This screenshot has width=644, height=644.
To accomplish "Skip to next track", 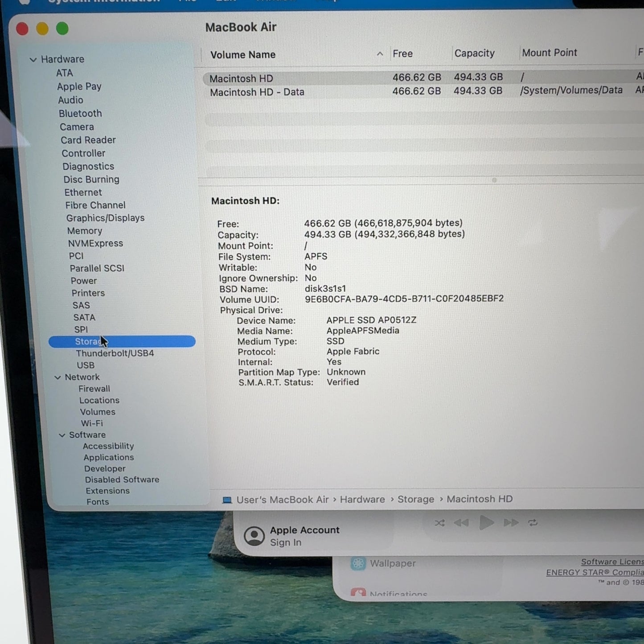I will [x=511, y=523].
